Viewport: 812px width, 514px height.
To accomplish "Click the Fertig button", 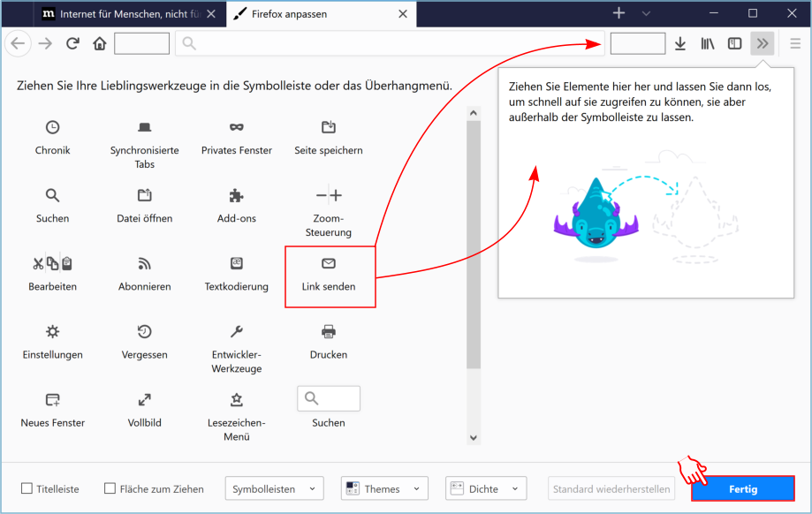I will pyautogui.click(x=742, y=488).
